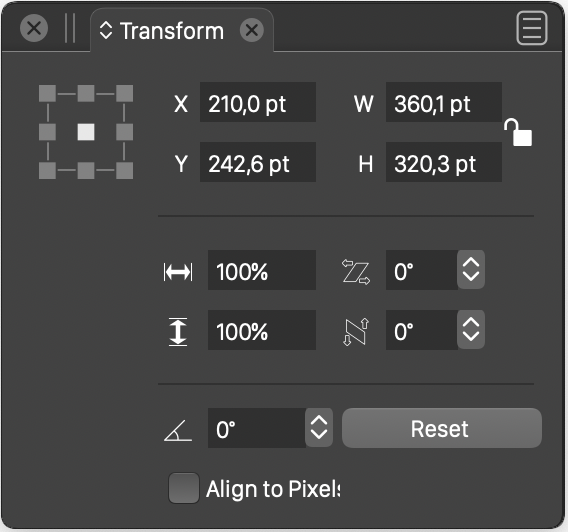This screenshot has height=532, width=568.
Task: Select the center anchor point
Action: coord(86,132)
